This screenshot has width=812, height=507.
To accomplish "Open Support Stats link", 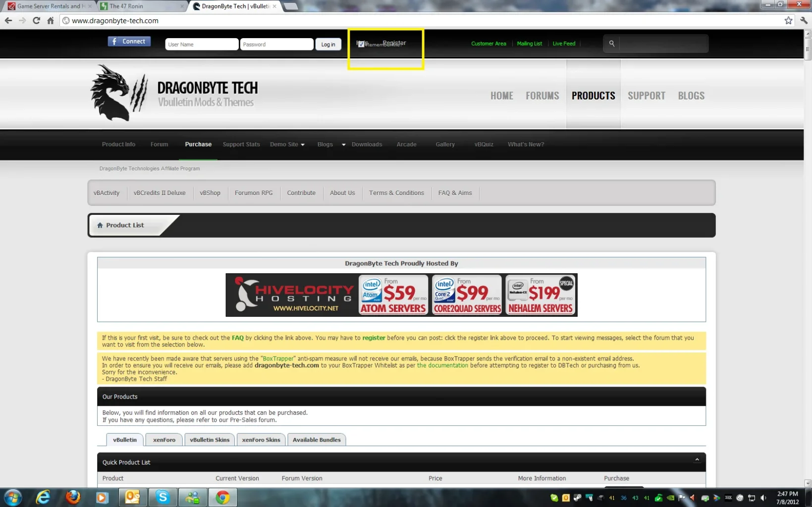I will click(241, 144).
